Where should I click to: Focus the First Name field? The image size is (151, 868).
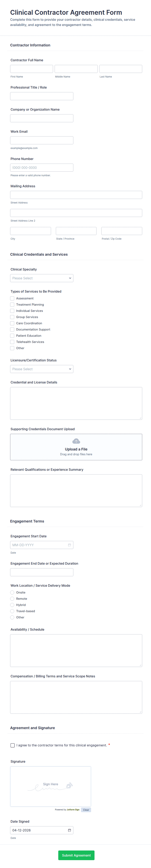(31, 69)
